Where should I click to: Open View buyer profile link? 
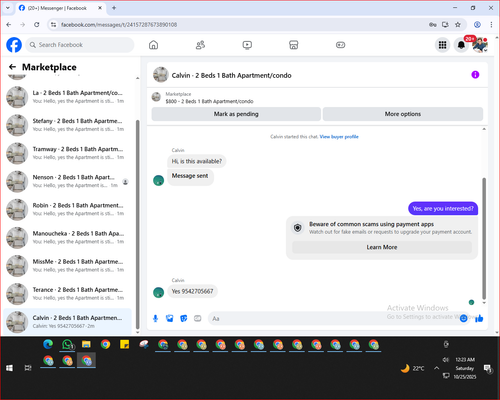339,137
